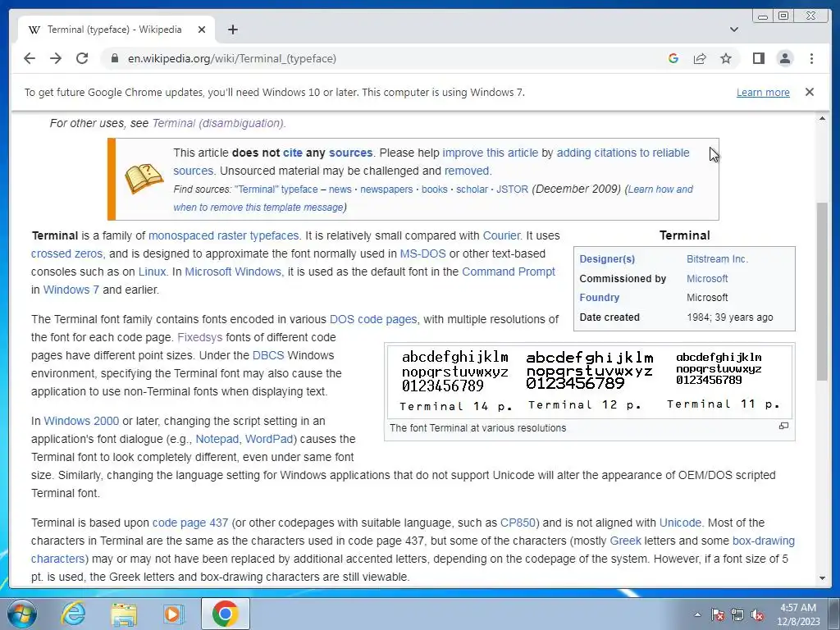This screenshot has height=630, width=840.
Task: Click the Google search icon in address bar
Action: pos(673,58)
